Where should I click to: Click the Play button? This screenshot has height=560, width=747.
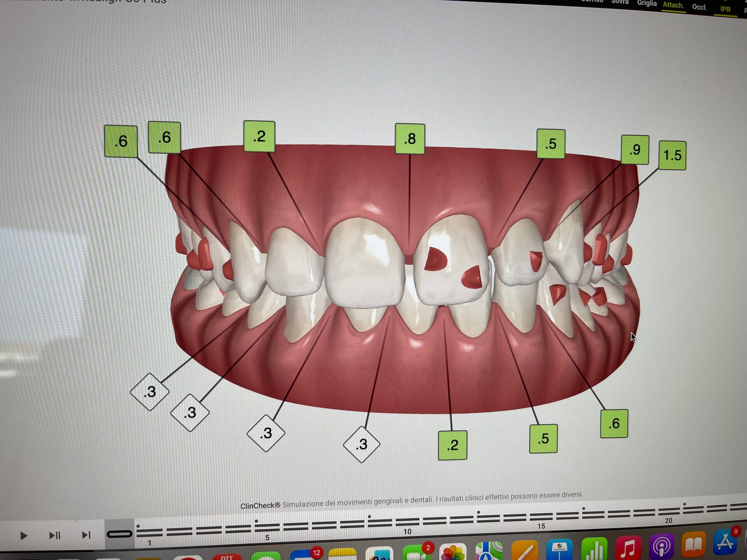[23, 536]
